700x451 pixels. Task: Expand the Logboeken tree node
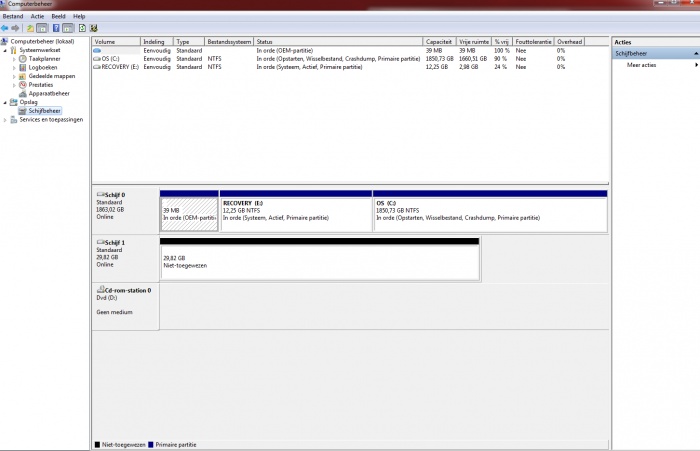point(14,68)
